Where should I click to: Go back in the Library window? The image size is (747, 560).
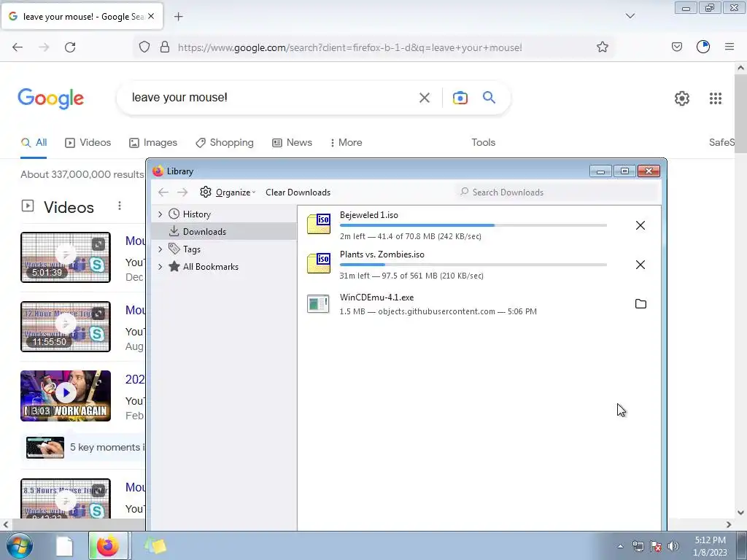163,192
